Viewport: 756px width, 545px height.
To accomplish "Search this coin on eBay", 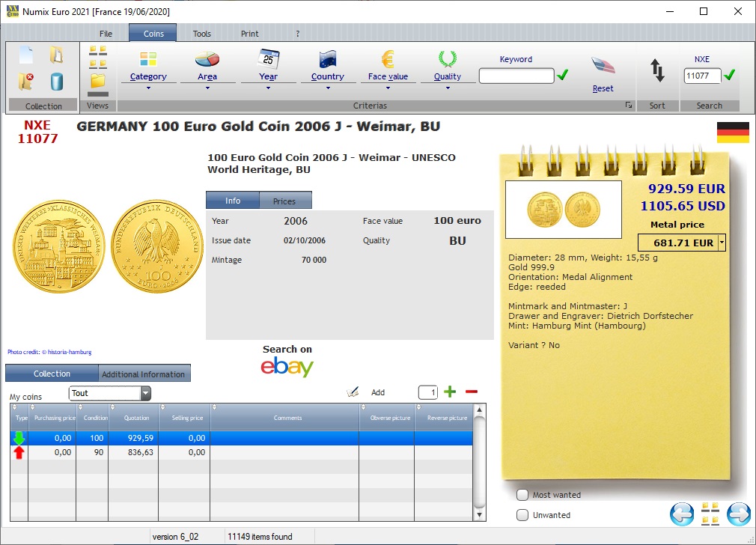I will [x=287, y=368].
